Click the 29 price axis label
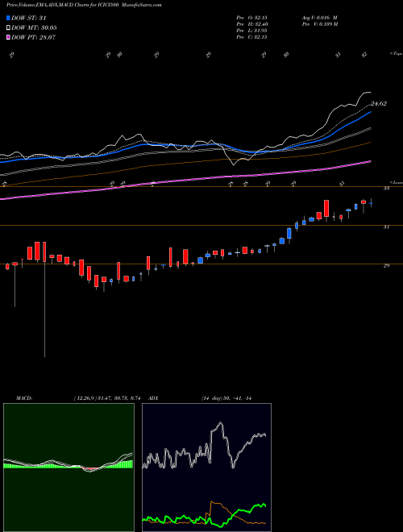Screen dimensions: 403x532 386,266
